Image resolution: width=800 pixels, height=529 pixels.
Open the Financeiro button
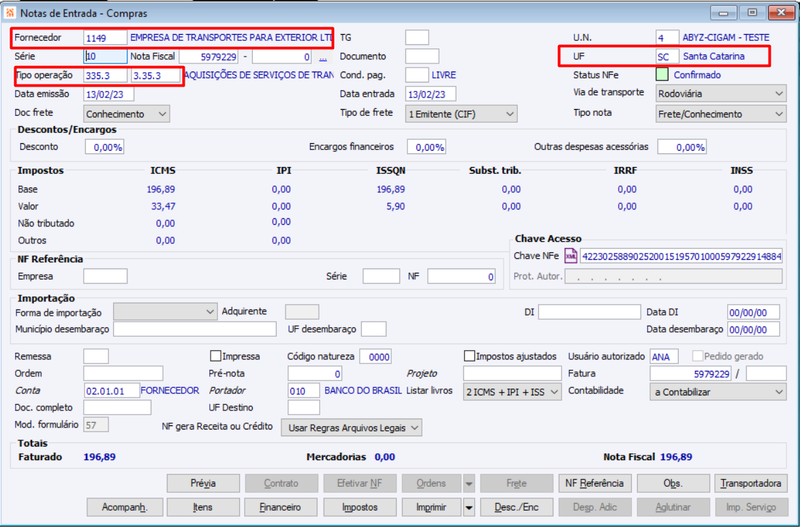point(281,507)
